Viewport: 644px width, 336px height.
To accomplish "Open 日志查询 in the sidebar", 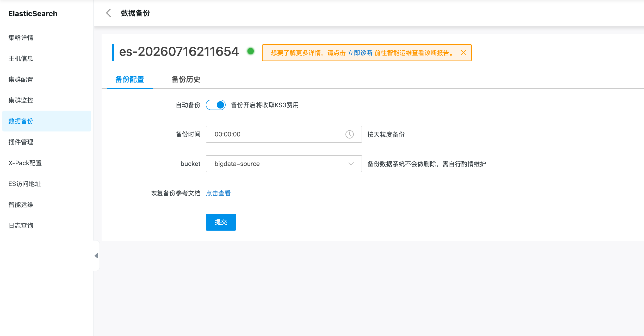I will click(47, 225).
